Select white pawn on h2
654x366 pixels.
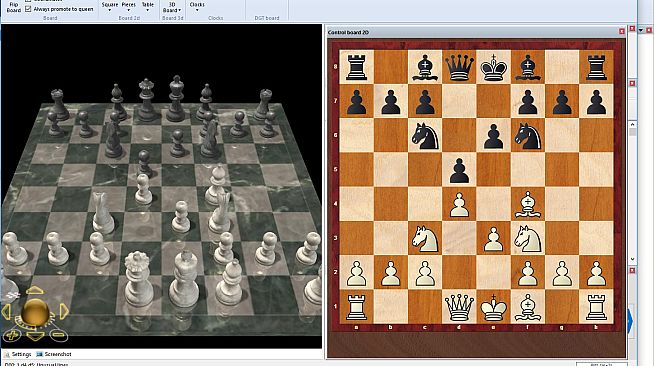click(x=596, y=272)
